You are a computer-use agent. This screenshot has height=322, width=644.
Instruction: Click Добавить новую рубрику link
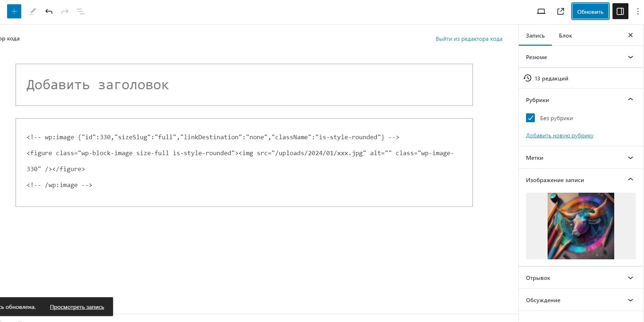pyautogui.click(x=559, y=135)
